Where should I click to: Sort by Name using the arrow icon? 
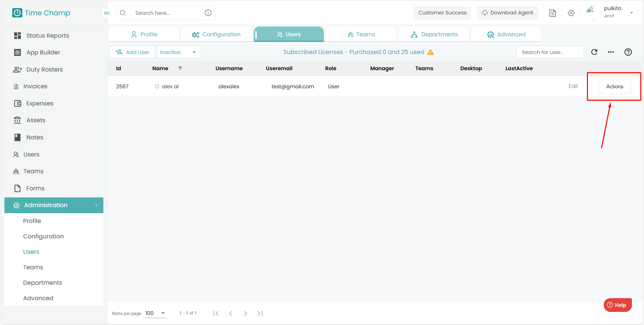click(180, 68)
